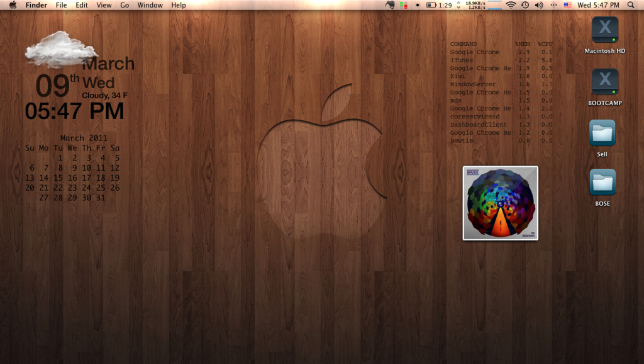Image resolution: width=644 pixels, height=364 pixels.
Task: Open the Apple menu
Action: 13,5
